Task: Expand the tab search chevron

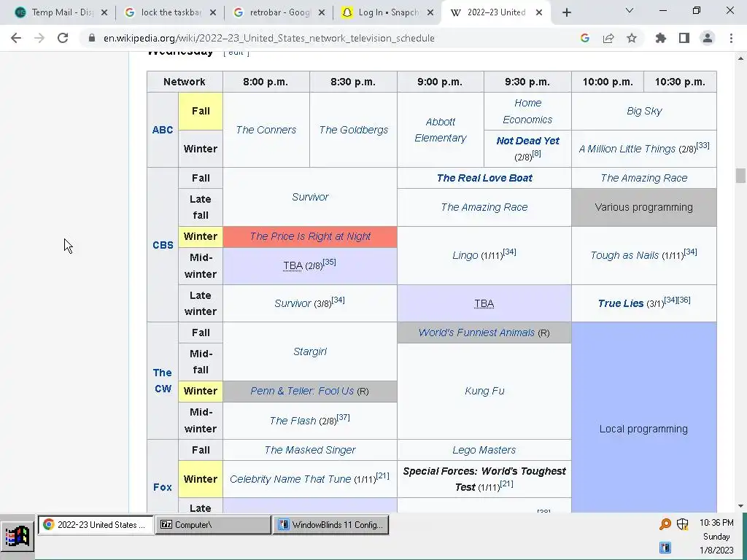Action: [x=630, y=10]
